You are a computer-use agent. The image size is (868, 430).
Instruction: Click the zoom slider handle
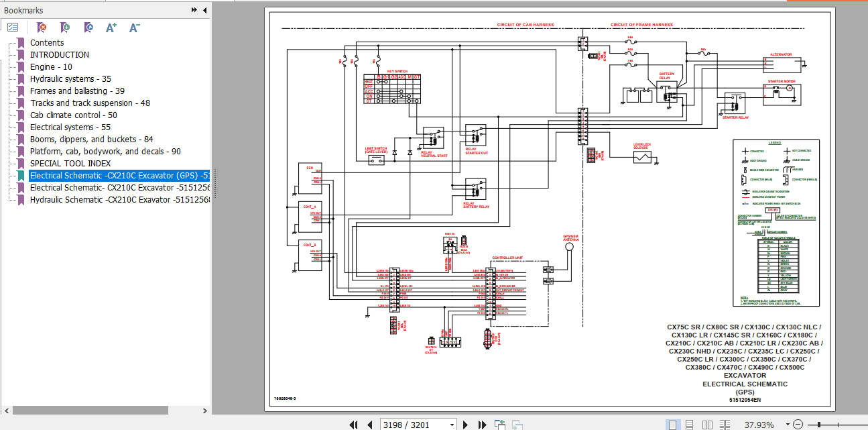819,425
